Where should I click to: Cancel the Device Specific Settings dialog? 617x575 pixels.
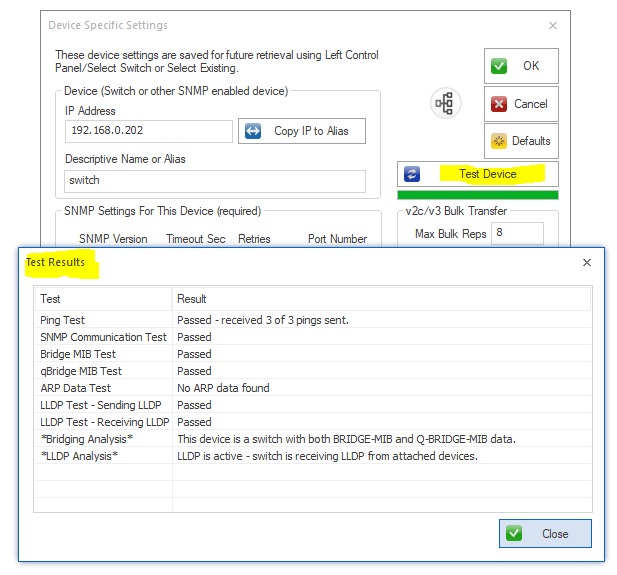[x=521, y=104]
